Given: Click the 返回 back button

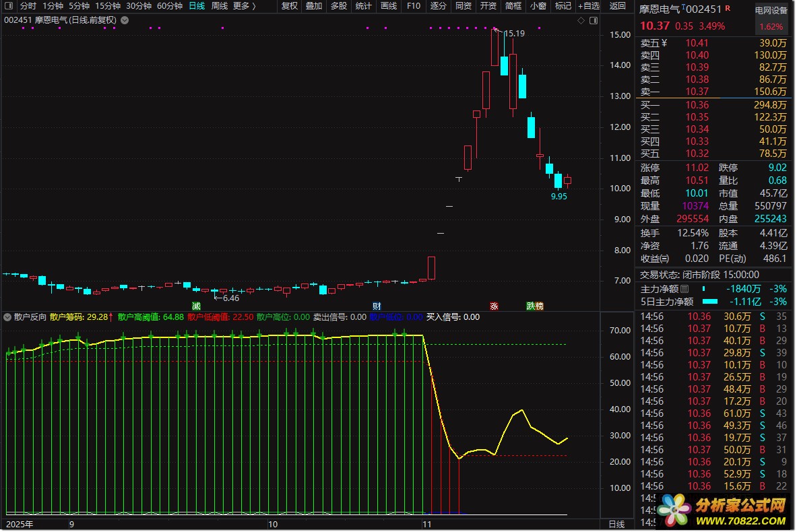Looking at the screenshot, I should [618, 5].
